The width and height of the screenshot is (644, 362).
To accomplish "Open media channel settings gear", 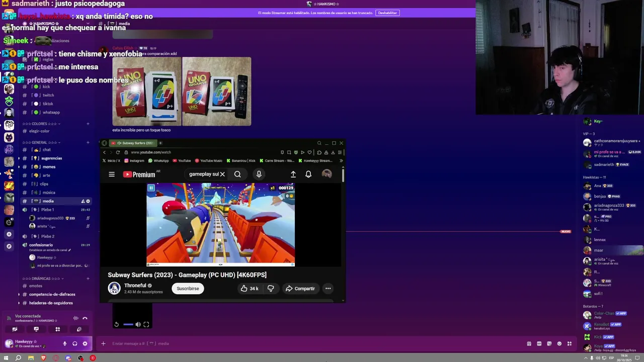I will [88, 201].
